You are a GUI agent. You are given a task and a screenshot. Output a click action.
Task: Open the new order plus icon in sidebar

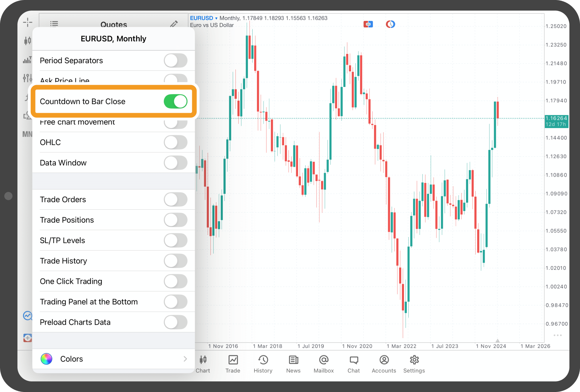27,338
